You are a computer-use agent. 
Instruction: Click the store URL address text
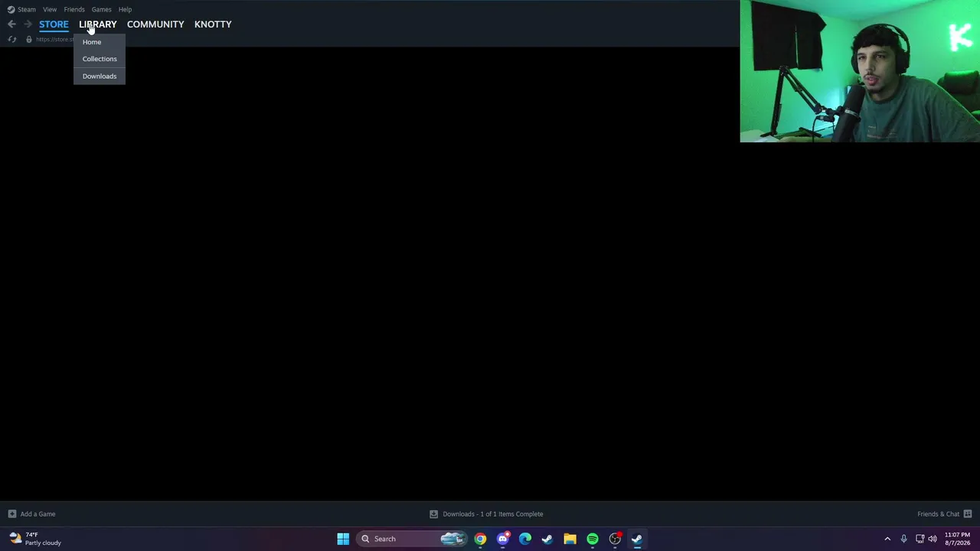click(x=54, y=39)
